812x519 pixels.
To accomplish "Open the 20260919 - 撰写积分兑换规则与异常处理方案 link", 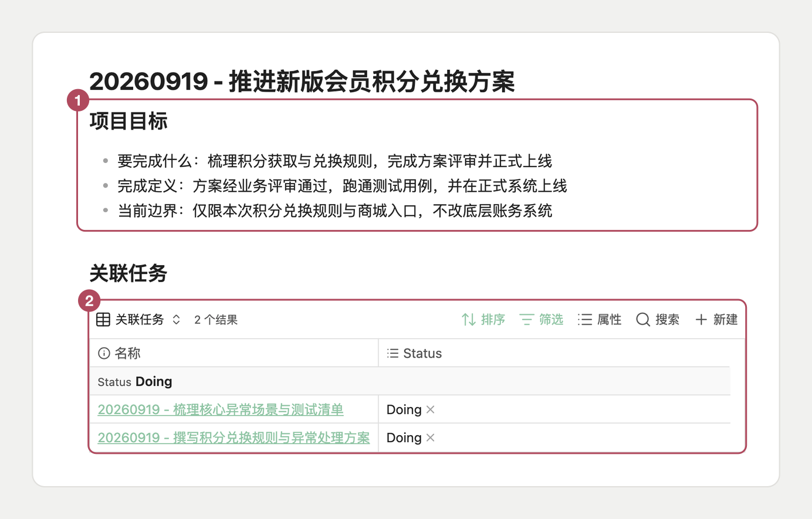I will pyautogui.click(x=234, y=437).
